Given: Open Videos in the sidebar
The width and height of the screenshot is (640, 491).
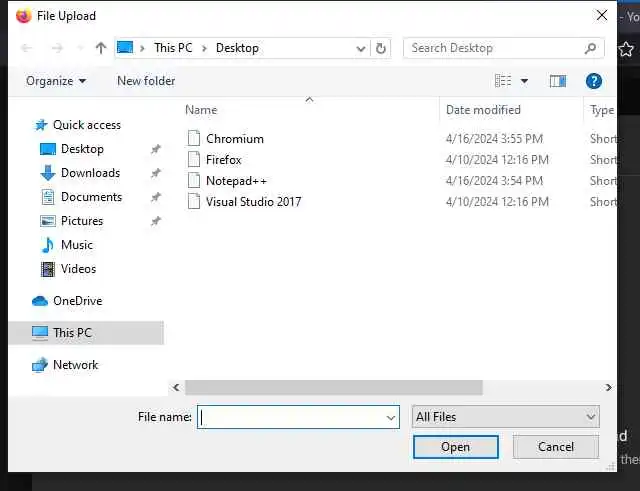Looking at the screenshot, I should [78, 269].
